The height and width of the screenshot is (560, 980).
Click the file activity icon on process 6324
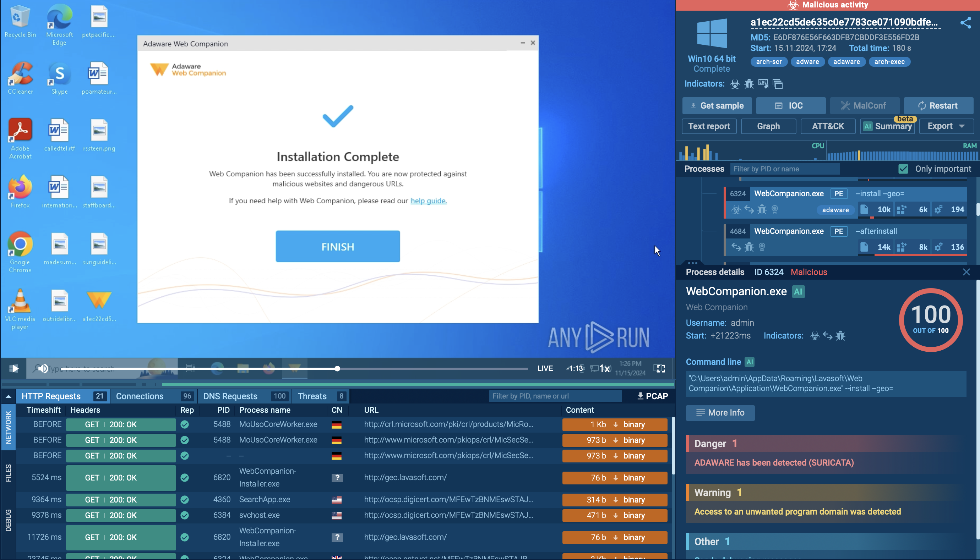[x=865, y=210]
